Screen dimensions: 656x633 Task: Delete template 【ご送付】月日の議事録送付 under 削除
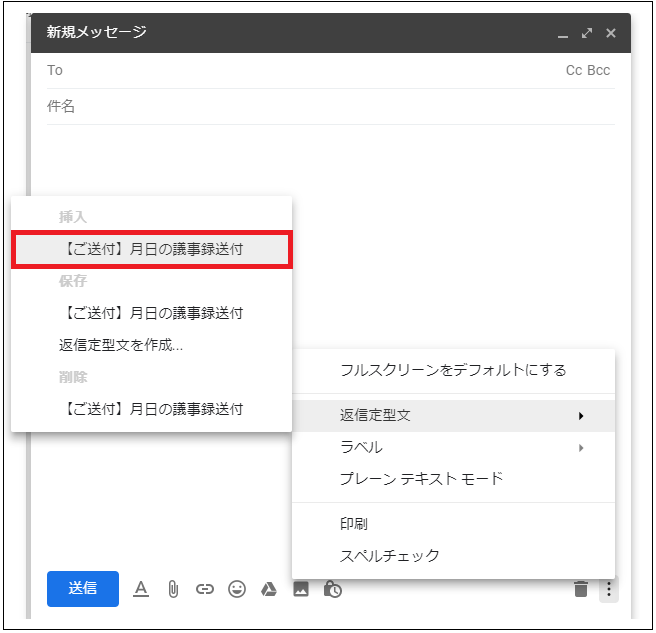click(151, 409)
